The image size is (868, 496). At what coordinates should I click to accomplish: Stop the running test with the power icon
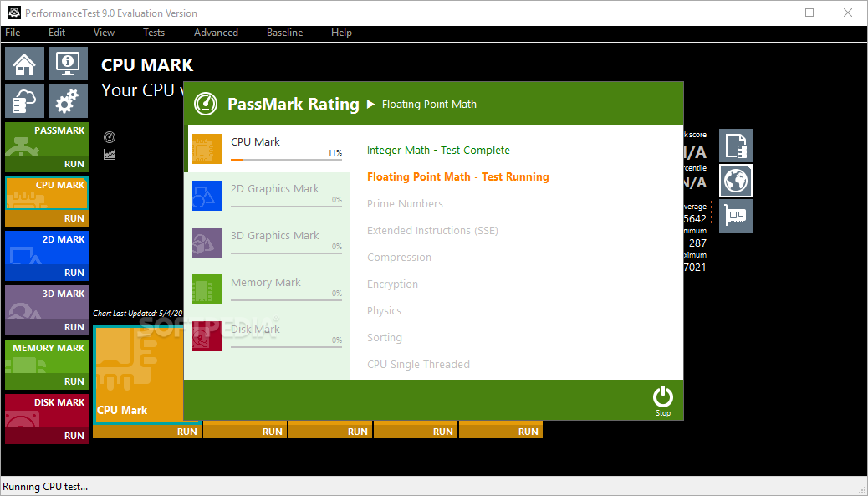(662, 401)
